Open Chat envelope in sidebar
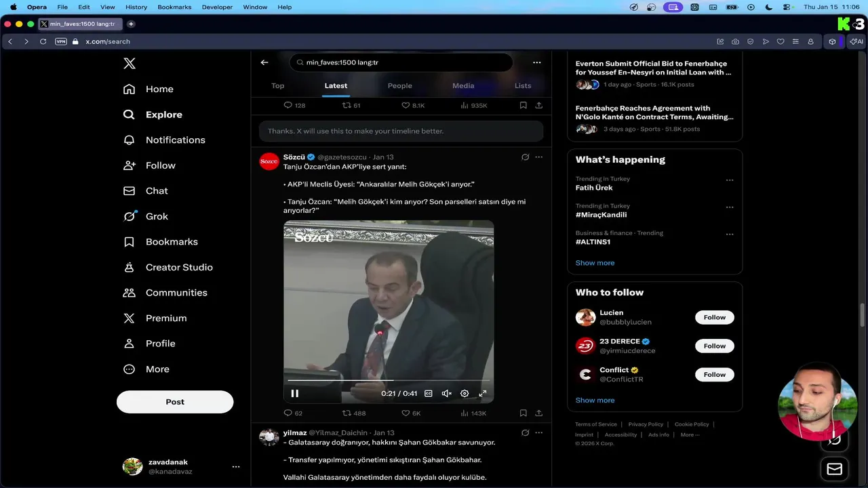Screen dimensions: 868x488 [x=145, y=191]
